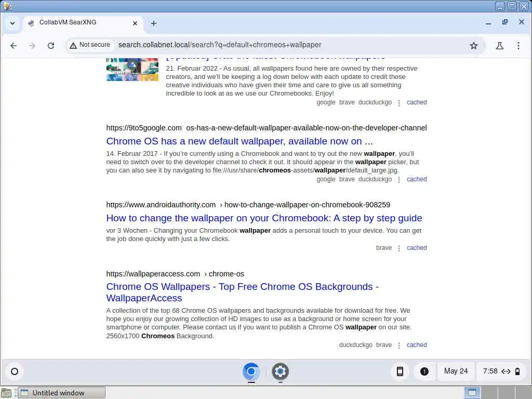The height and width of the screenshot is (399, 532).
Task: Click 'brave' engine label under androidauthority result
Action: click(384, 248)
